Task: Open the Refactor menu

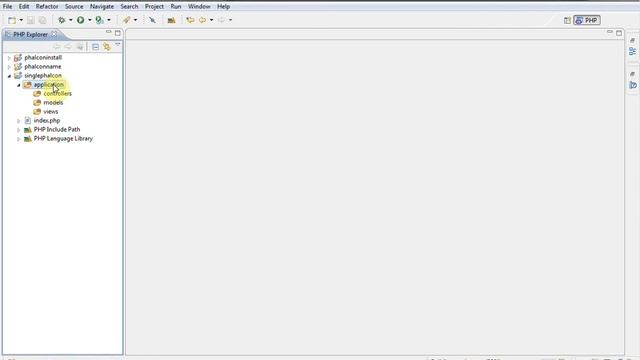Action: (x=47, y=7)
